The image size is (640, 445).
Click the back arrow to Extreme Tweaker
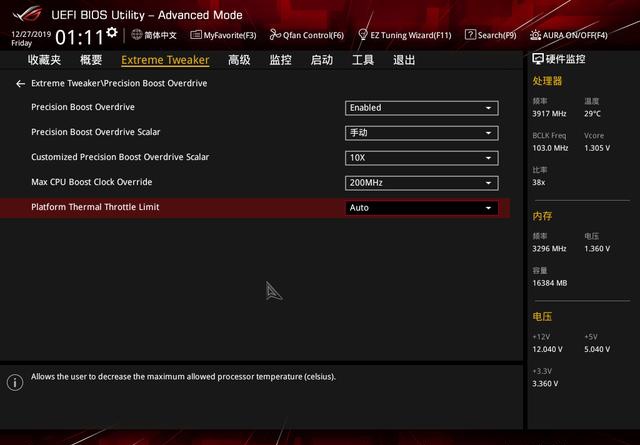[x=20, y=84]
